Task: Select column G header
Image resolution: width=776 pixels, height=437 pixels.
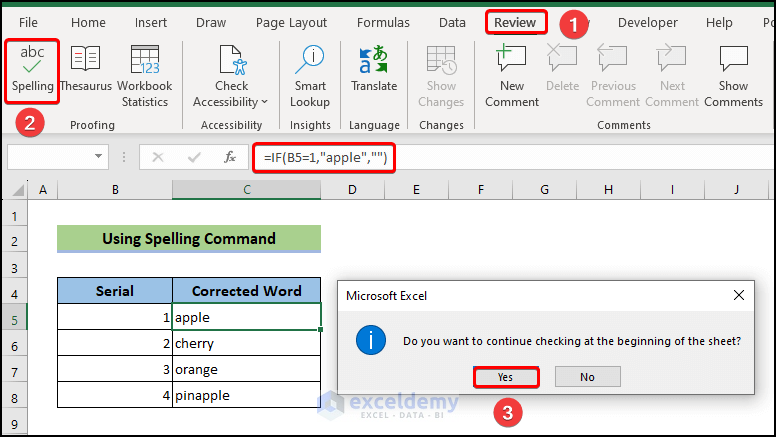Action: coord(544,190)
